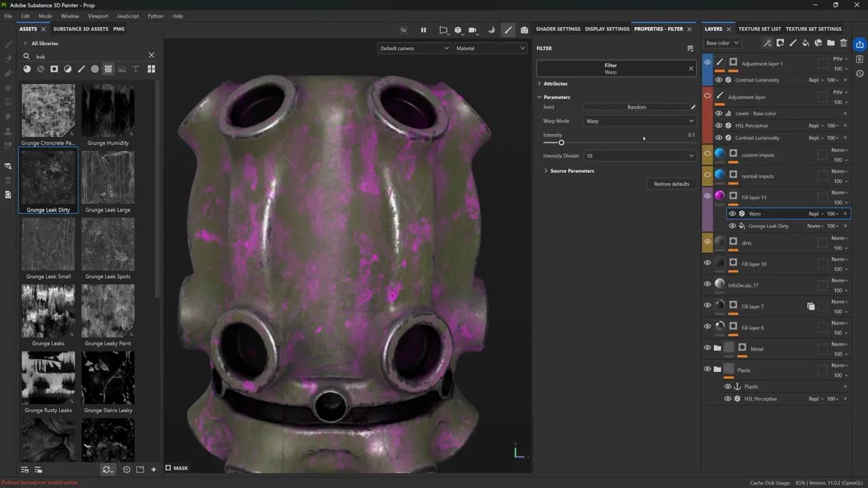Click the share/export icon at top right

pos(860,45)
